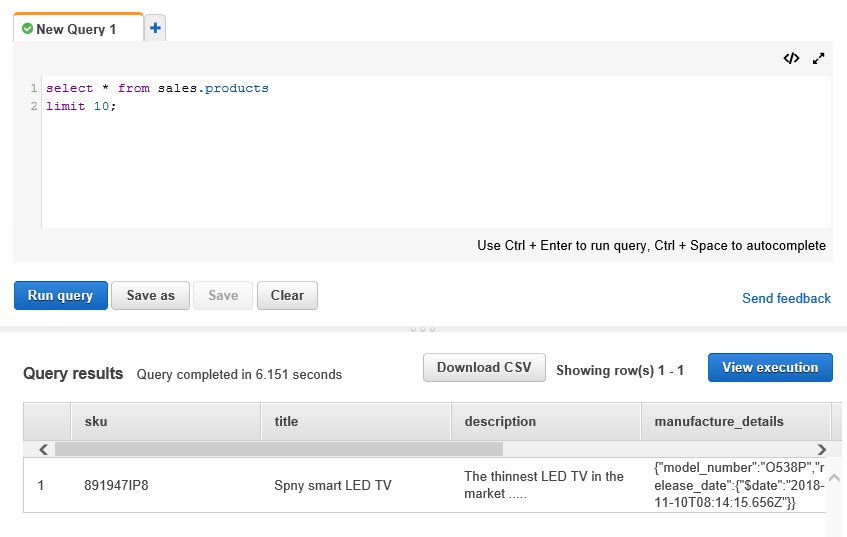This screenshot has width=847, height=537.
Task: Click the description column header
Action: pyautogui.click(x=546, y=421)
